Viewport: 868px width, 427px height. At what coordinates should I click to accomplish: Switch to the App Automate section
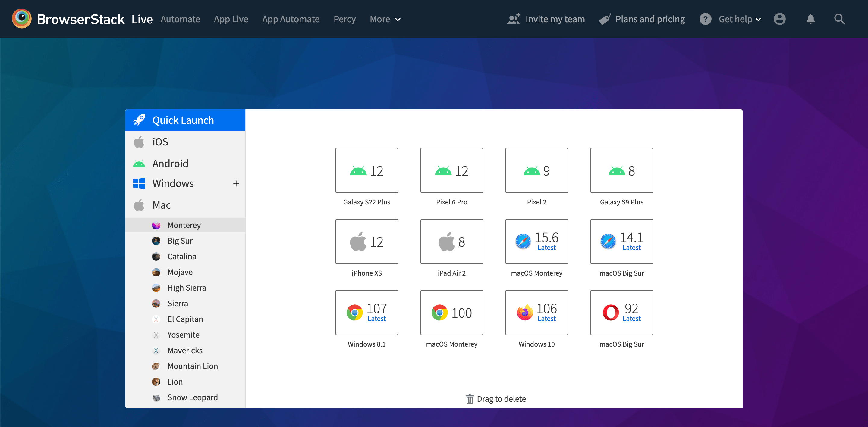(291, 19)
